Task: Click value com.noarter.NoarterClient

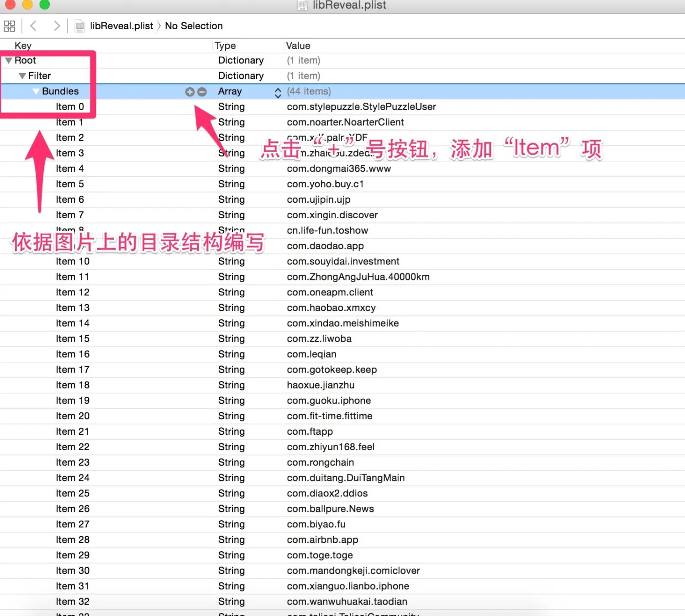Action: click(345, 122)
